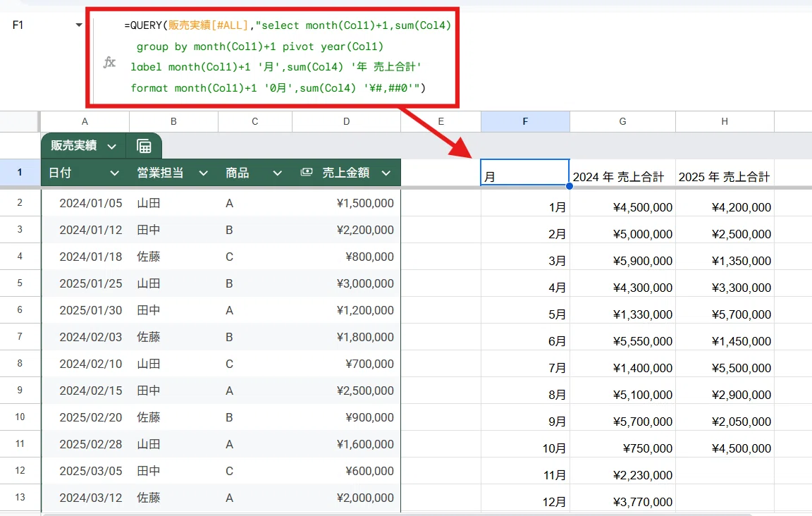Click the fill handle dot on cell F1
Screen dimensions: 812x516
point(569,186)
